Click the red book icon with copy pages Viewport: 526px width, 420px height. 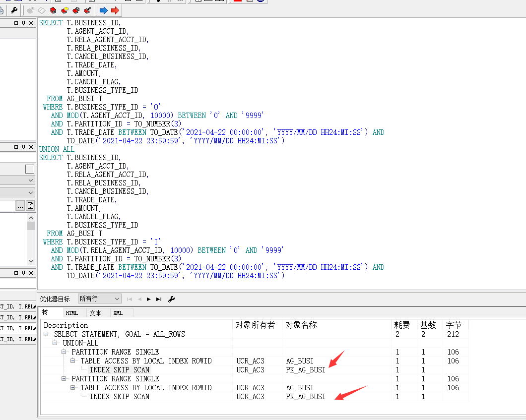76,10
